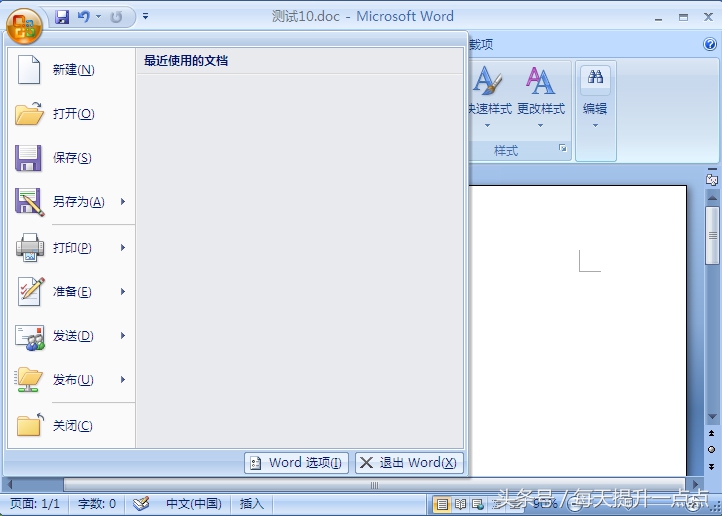This screenshot has height=516, width=722.
Task: Choose 新建(N) to create a new document
Action: (x=71, y=70)
